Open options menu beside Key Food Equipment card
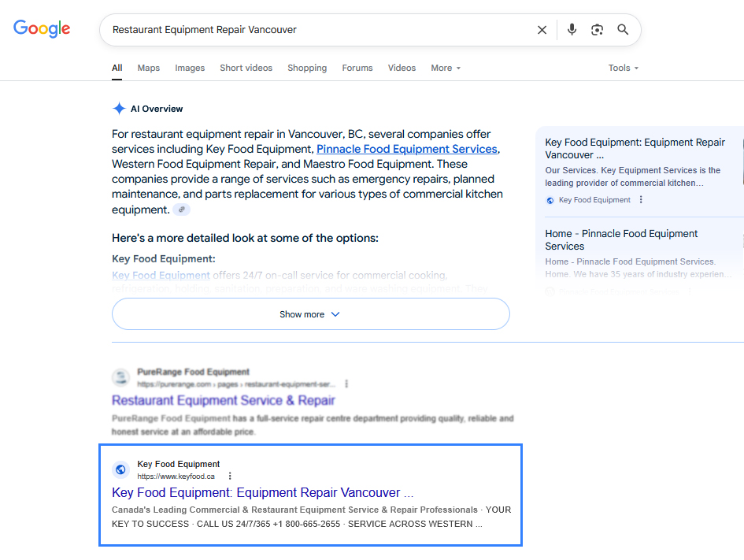 (x=641, y=200)
